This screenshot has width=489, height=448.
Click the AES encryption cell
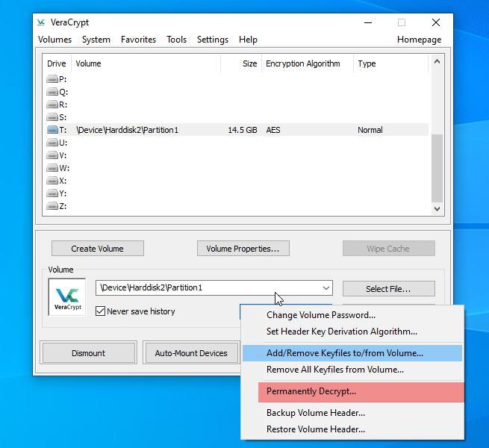tap(273, 130)
